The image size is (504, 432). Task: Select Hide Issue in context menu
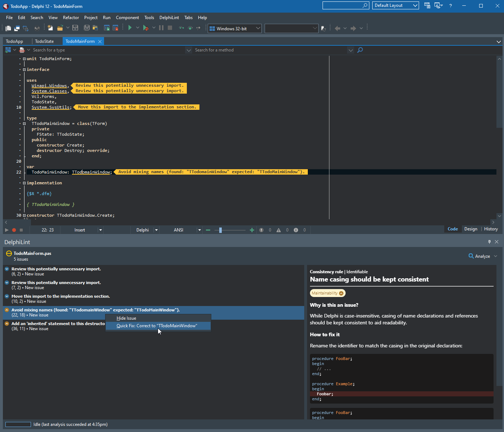158,318
